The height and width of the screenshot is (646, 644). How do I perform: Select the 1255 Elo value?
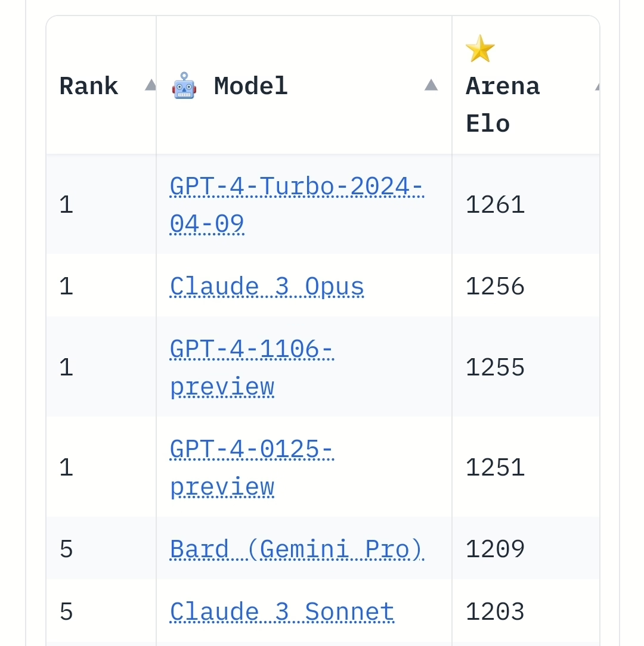tap(495, 368)
